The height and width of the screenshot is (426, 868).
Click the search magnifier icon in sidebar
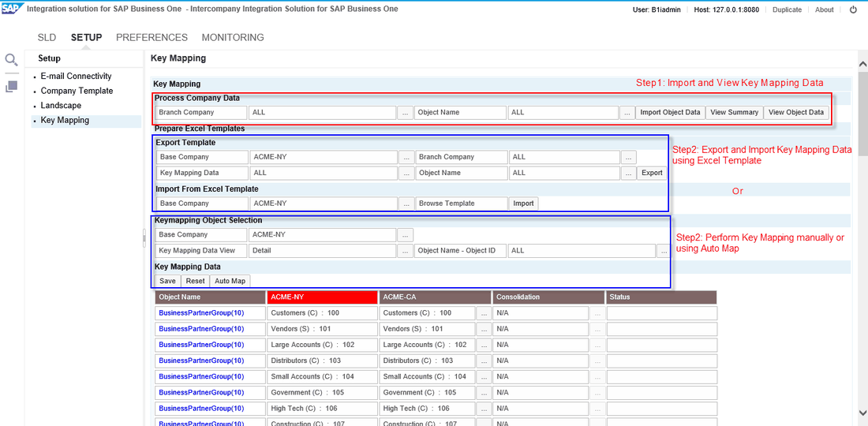pos(11,60)
